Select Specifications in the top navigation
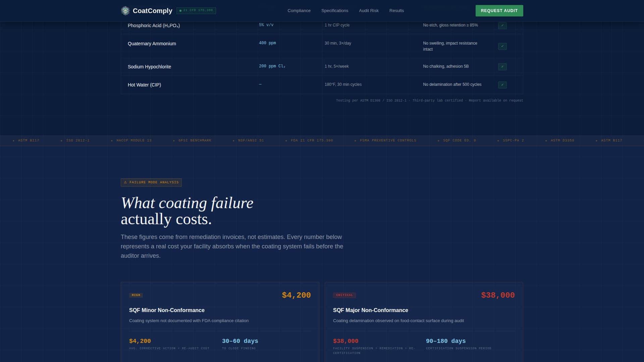The width and height of the screenshot is (644, 362). coord(335,10)
